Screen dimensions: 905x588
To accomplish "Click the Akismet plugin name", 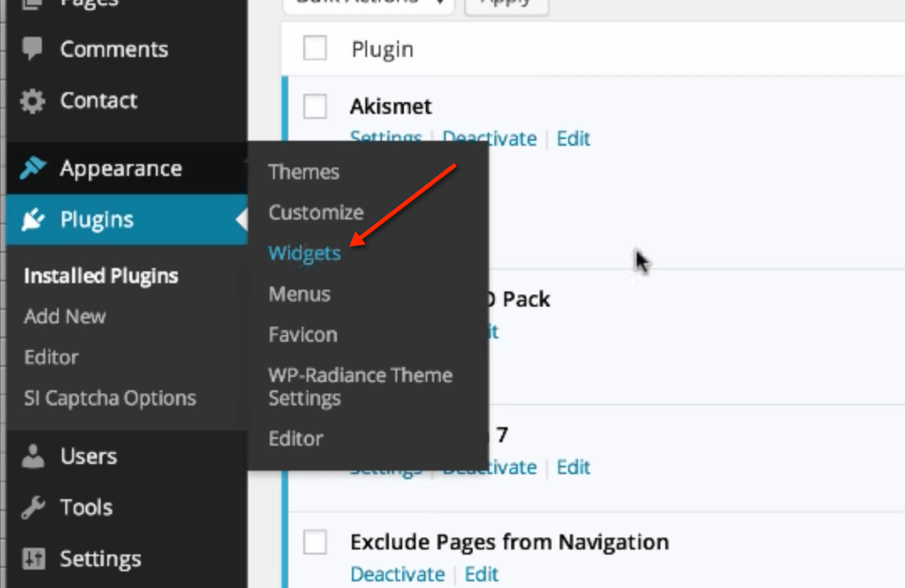I will tap(390, 106).
